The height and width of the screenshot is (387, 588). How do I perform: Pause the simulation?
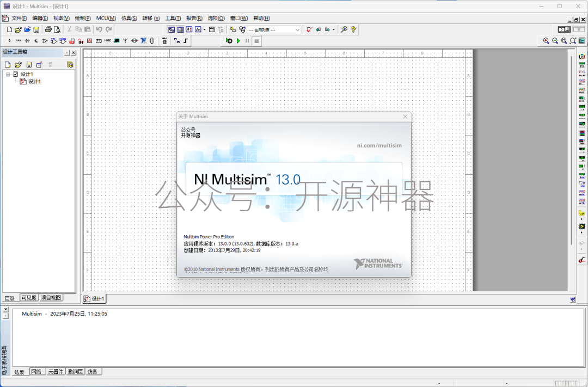(x=247, y=40)
